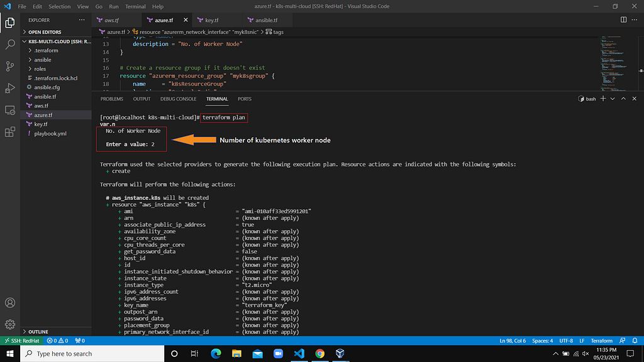Viewport: 644px width, 362px height.
Task: Open the Go menu
Action: [99, 6]
